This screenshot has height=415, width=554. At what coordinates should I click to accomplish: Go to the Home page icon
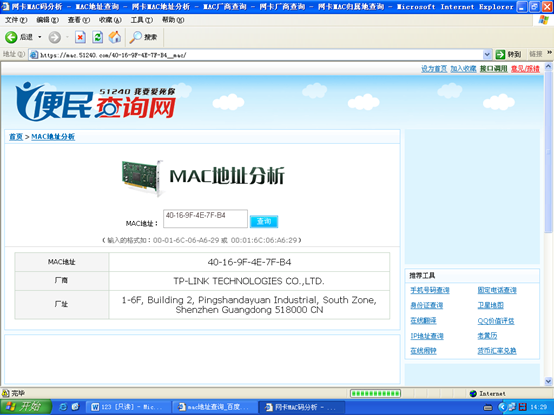click(114, 37)
